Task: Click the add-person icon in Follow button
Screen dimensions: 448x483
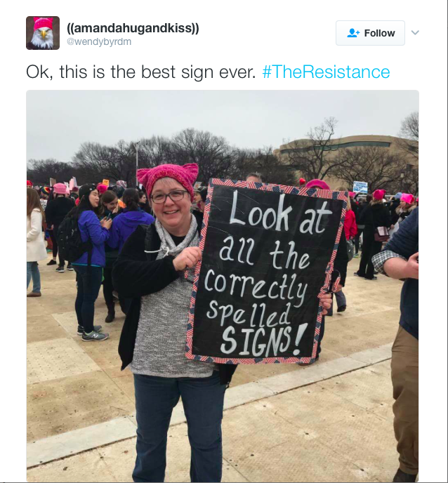Action: coord(353,33)
